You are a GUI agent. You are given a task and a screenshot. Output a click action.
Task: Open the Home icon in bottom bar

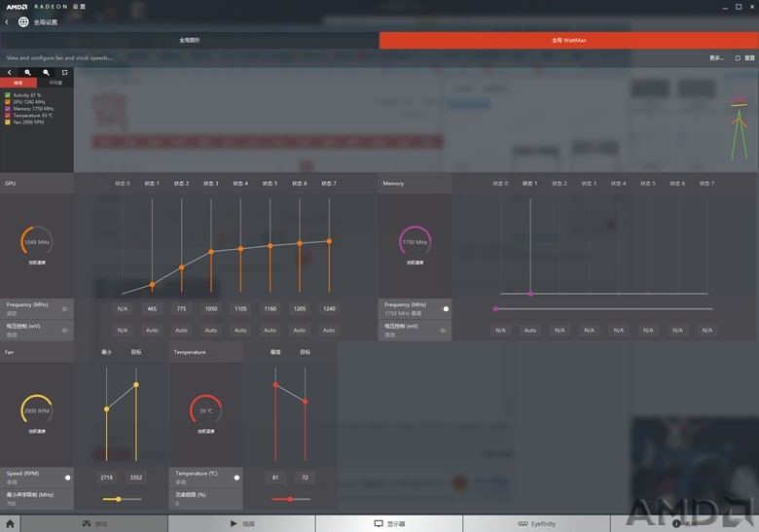click(x=10, y=524)
